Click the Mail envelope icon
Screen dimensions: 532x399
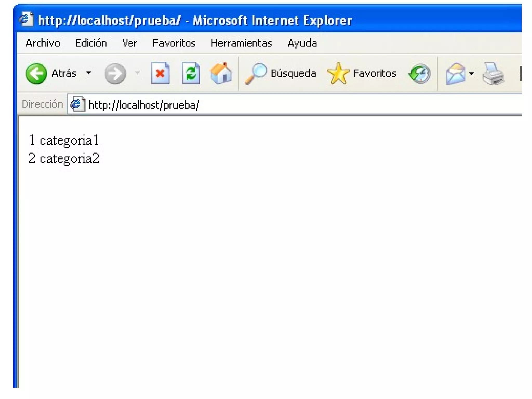click(x=456, y=74)
